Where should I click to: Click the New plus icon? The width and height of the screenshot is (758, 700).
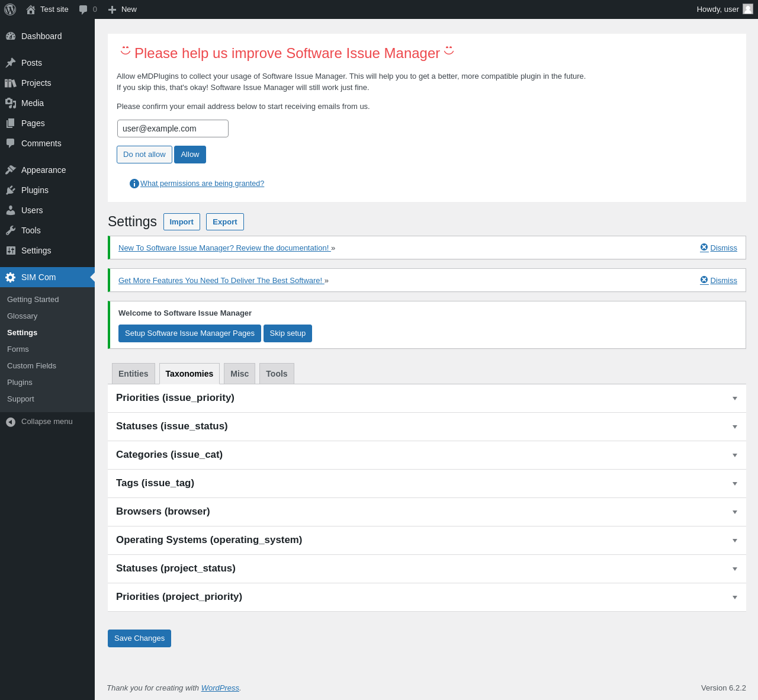(112, 9)
